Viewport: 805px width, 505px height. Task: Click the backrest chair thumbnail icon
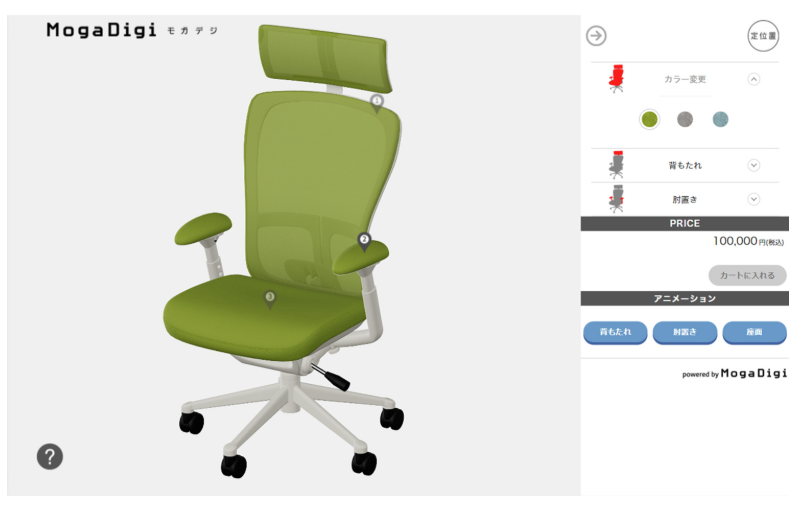pyautogui.click(x=617, y=165)
